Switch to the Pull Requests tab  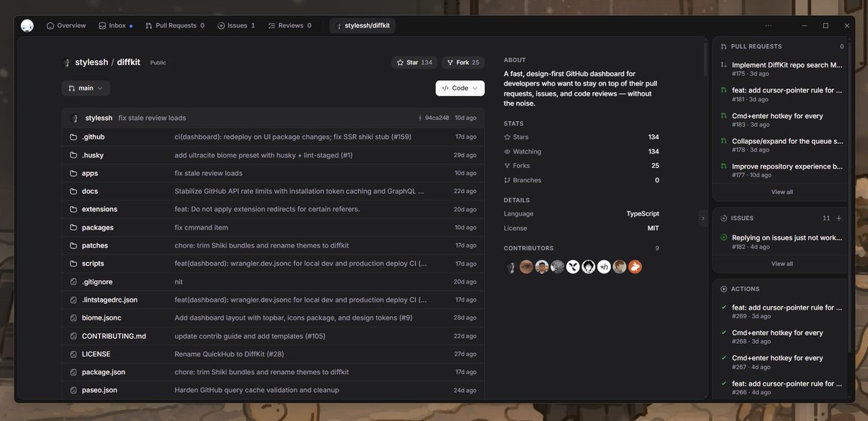point(175,25)
